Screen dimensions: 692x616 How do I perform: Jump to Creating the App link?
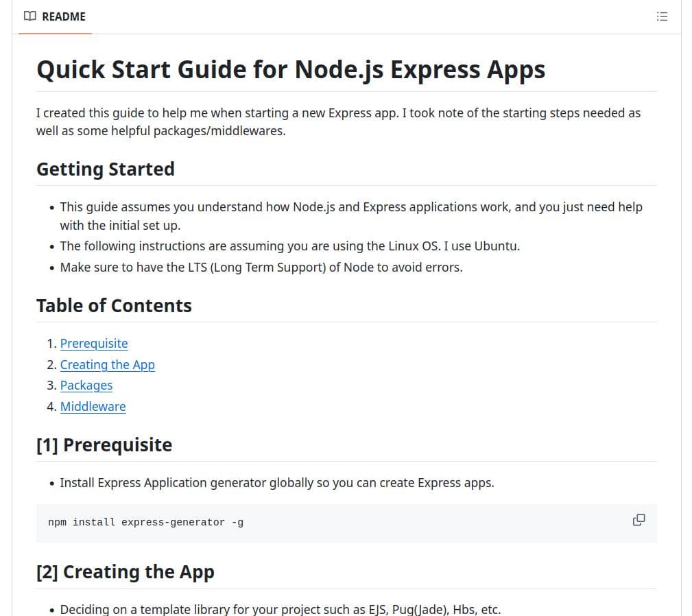[x=107, y=365]
